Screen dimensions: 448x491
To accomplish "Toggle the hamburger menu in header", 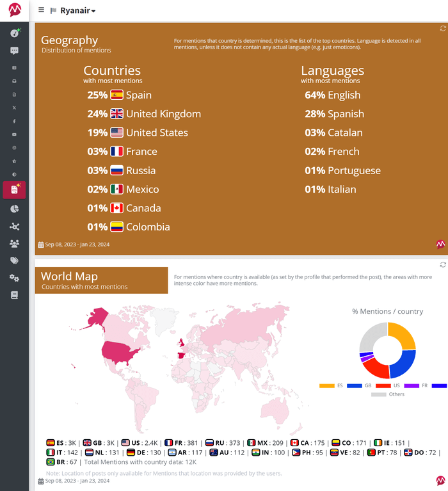I will [x=41, y=10].
